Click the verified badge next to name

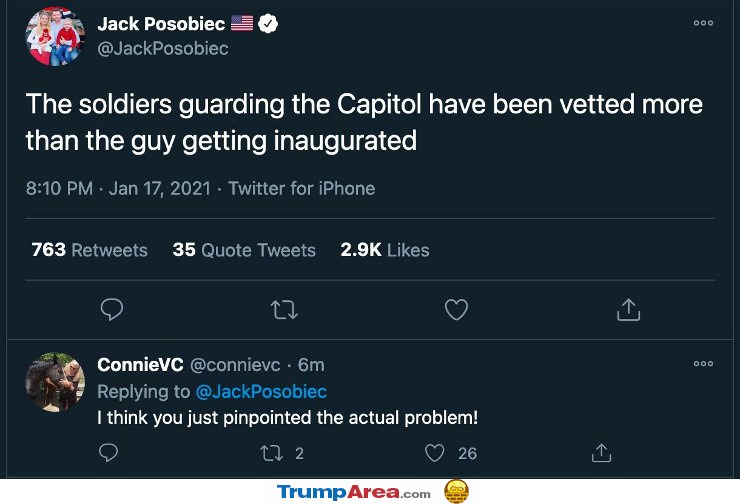tap(268, 24)
